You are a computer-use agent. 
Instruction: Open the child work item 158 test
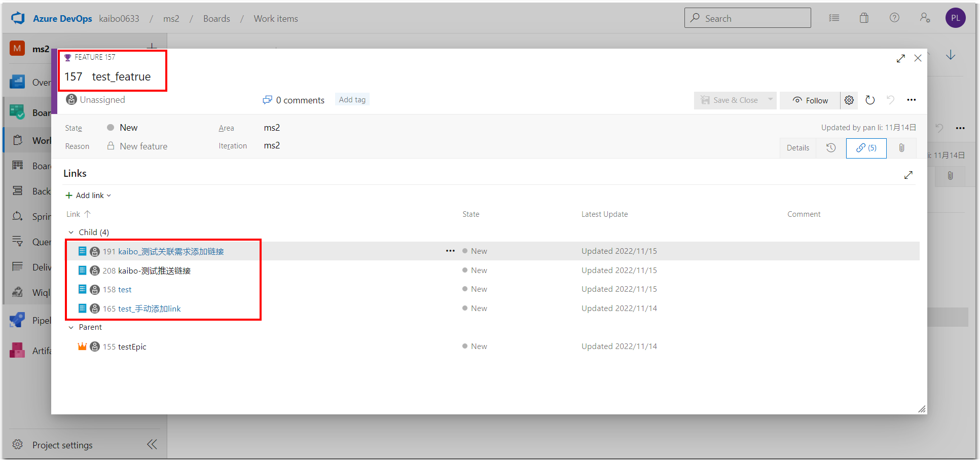tap(125, 289)
